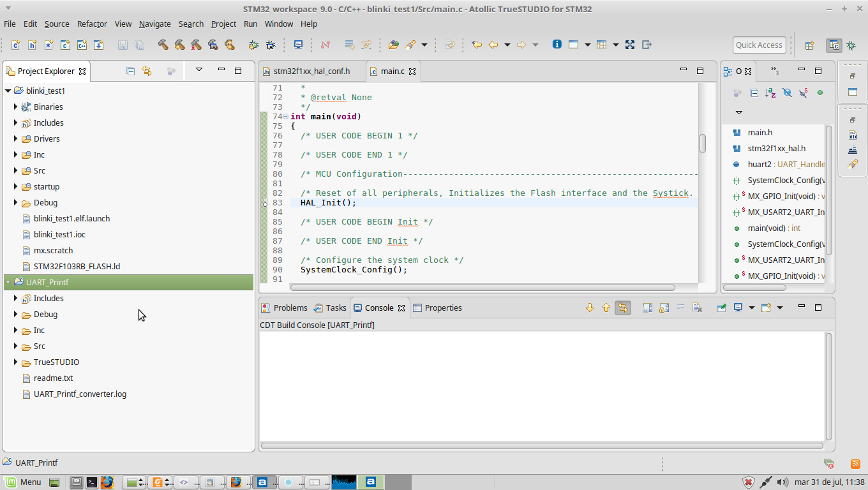Click the Clean build hammer with red X
The height and width of the screenshot is (490, 868).
[x=197, y=45]
